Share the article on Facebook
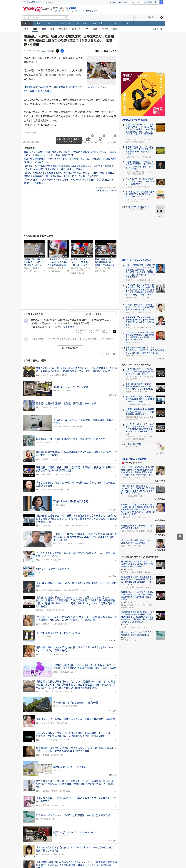This screenshot has width=186, height=868. point(62,51)
